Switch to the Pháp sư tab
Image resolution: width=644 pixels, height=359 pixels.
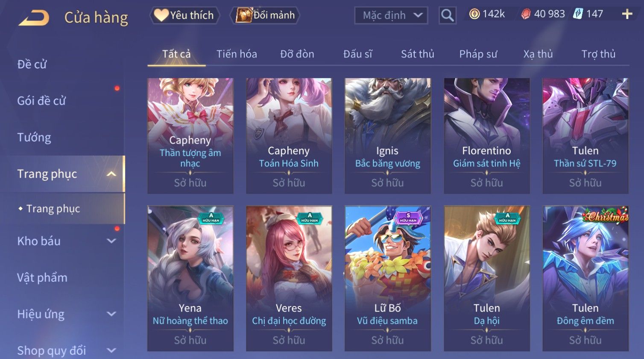pos(478,54)
